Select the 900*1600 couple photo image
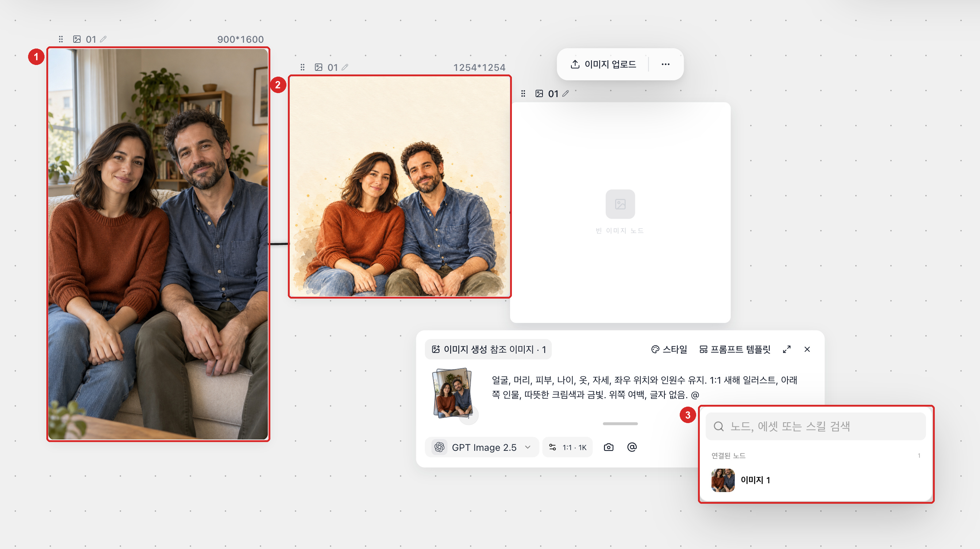 pyautogui.click(x=158, y=244)
